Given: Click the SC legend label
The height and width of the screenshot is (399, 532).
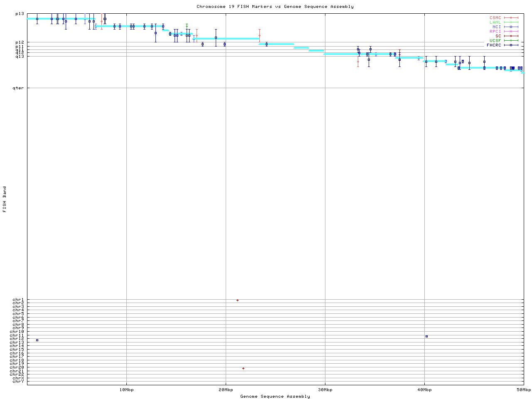Looking at the screenshot, I should click(x=498, y=36).
